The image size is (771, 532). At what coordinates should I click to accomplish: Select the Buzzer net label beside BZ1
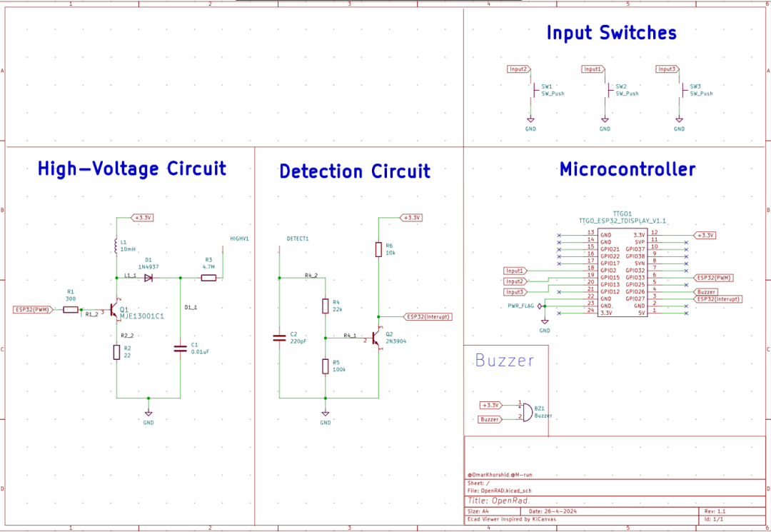(490, 419)
